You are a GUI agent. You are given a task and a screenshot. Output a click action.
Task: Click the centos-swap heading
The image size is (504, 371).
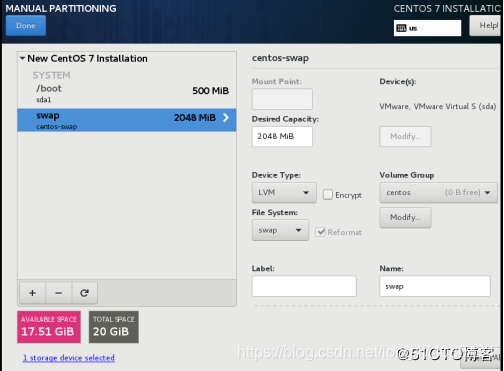click(280, 58)
